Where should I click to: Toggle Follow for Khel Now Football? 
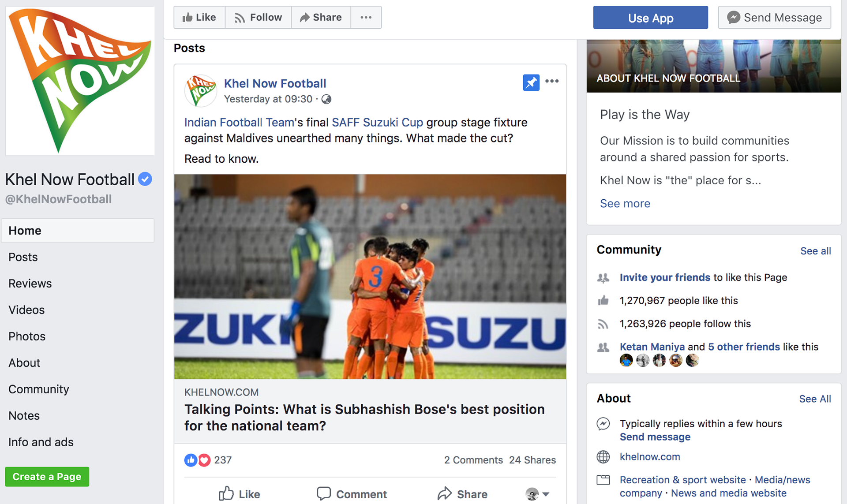[258, 18]
